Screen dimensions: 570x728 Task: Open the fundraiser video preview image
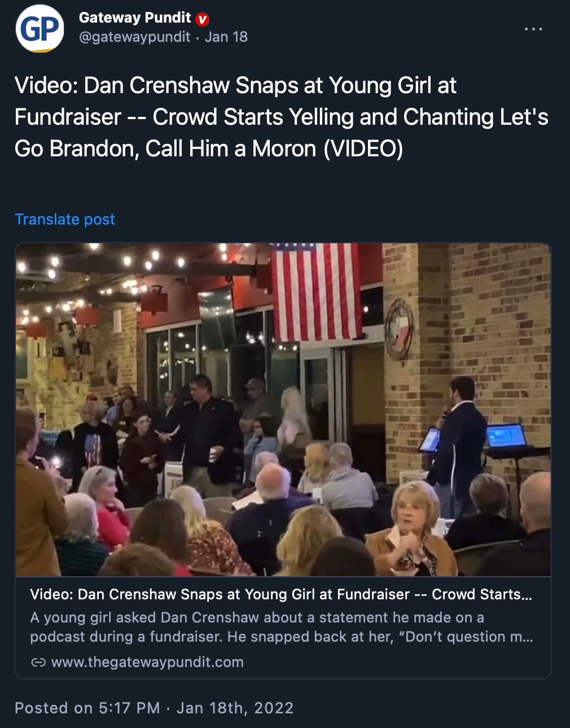283,410
